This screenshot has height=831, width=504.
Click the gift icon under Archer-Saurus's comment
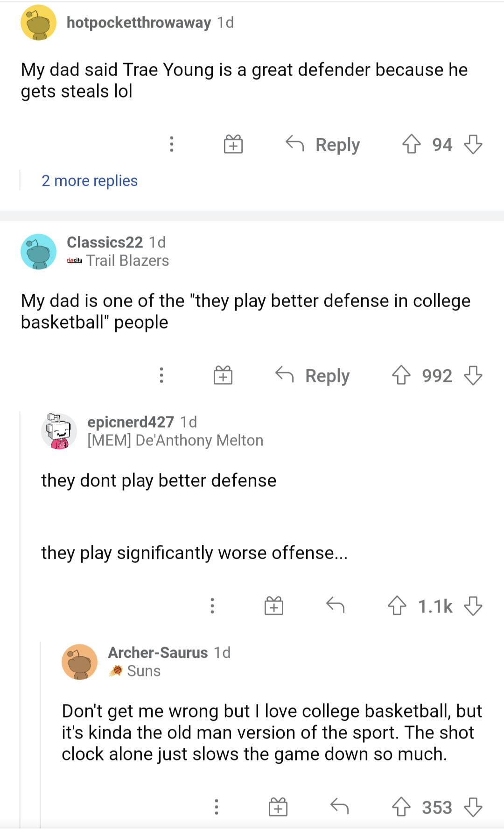pyautogui.click(x=278, y=807)
